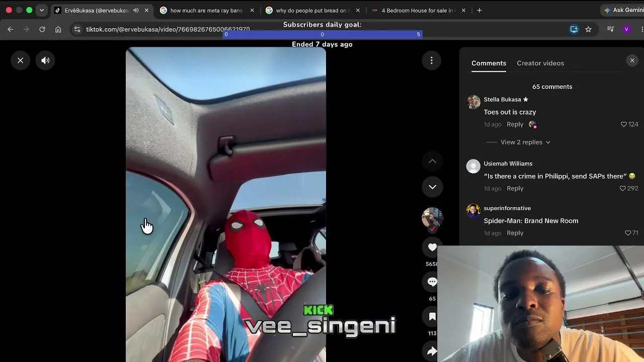This screenshot has width=644, height=362.
Task: Click the Spider-Man video to pause
Action: [226, 205]
